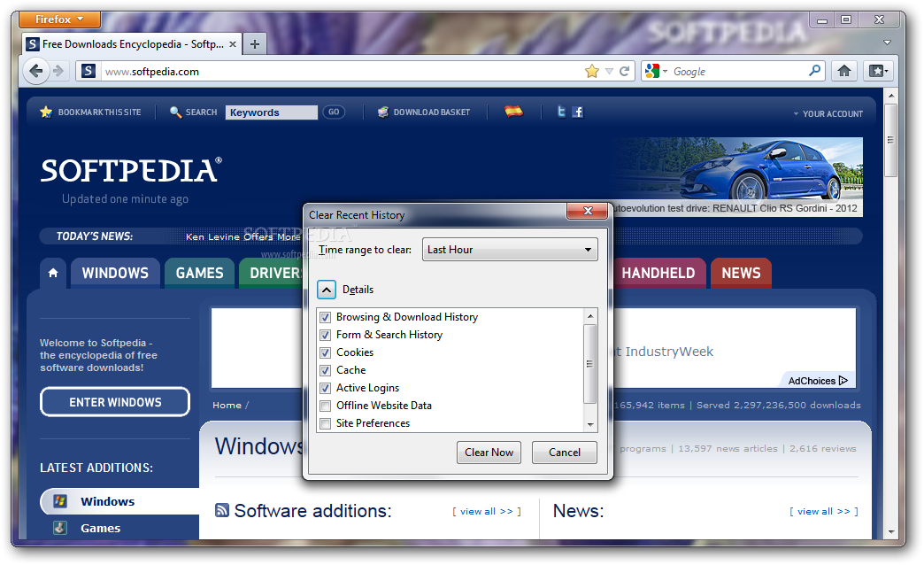Uncheck Form & Search History
The width and height of the screenshot is (924, 565).
coord(325,335)
